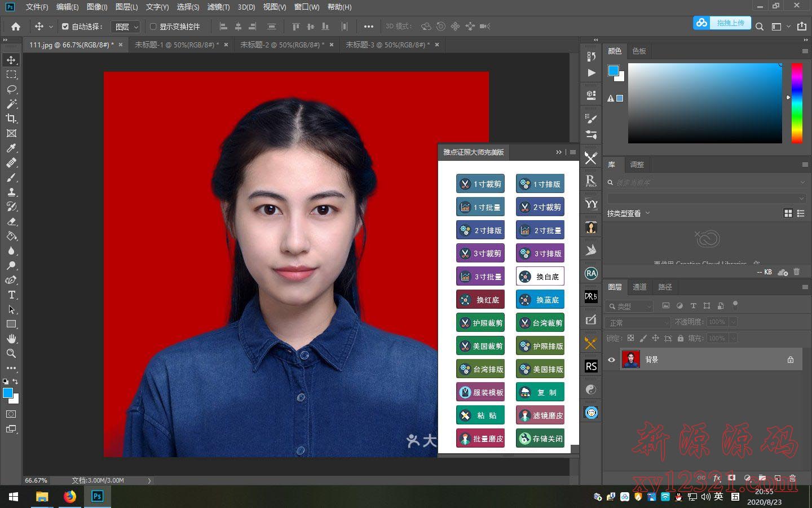
Task: Toggle lock image pixels brush icon
Action: click(643, 338)
